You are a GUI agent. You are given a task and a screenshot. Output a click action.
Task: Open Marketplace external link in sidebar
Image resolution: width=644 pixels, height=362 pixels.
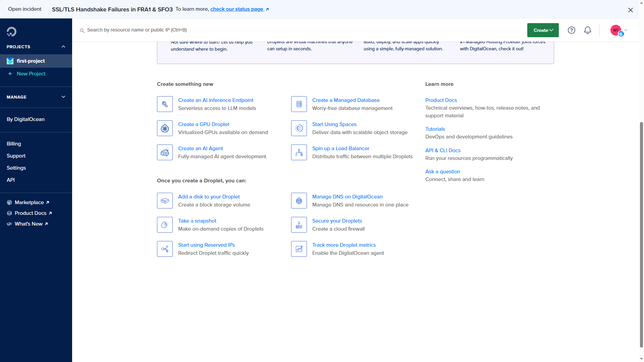[x=32, y=202]
